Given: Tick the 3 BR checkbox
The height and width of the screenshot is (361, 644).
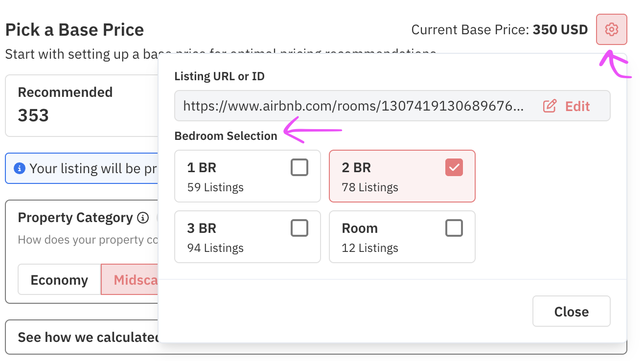Looking at the screenshot, I should pyautogui.click(x=299, y=228).
